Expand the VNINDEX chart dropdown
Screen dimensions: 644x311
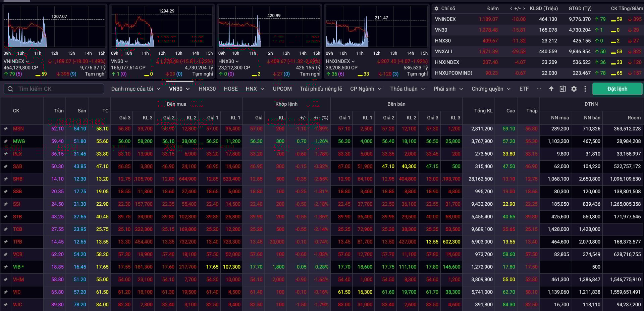pyautogui.click(x=28, y=61)
